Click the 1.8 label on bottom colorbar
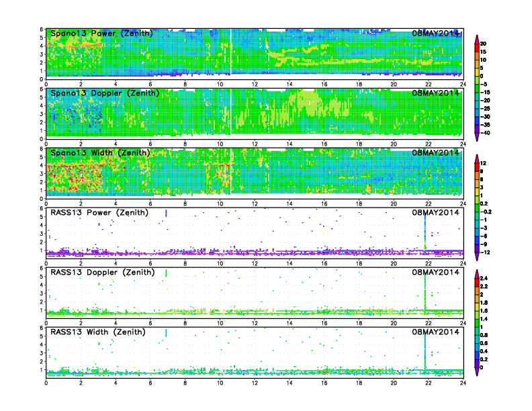The image size is (532, 411). pos(484,302)
